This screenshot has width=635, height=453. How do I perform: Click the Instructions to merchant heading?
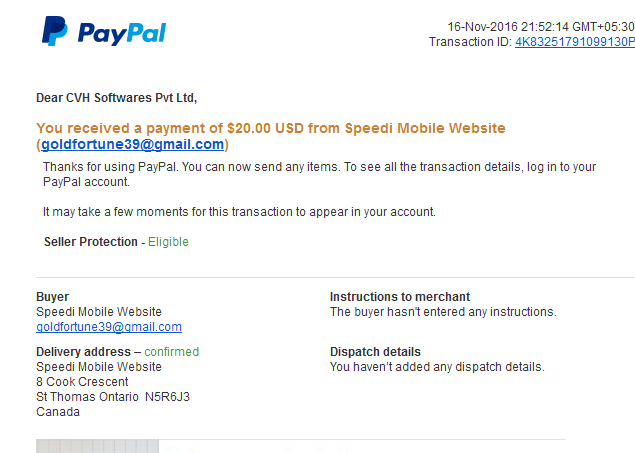click(400, 297)
